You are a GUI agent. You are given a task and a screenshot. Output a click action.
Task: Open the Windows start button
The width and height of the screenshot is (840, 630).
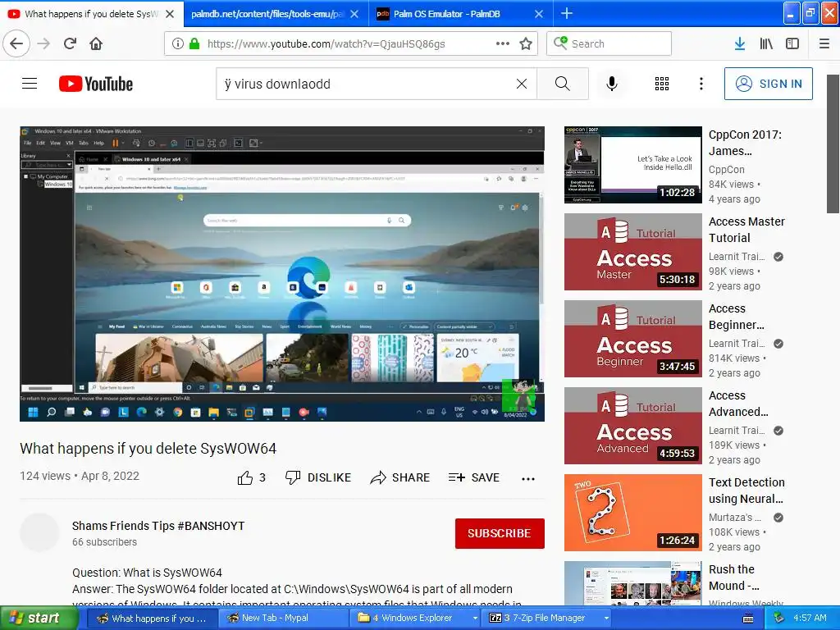(x=39, y=618)
